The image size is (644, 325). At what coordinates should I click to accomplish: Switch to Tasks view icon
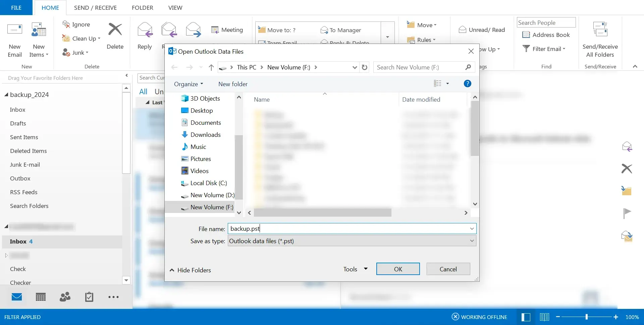[89, 297]
